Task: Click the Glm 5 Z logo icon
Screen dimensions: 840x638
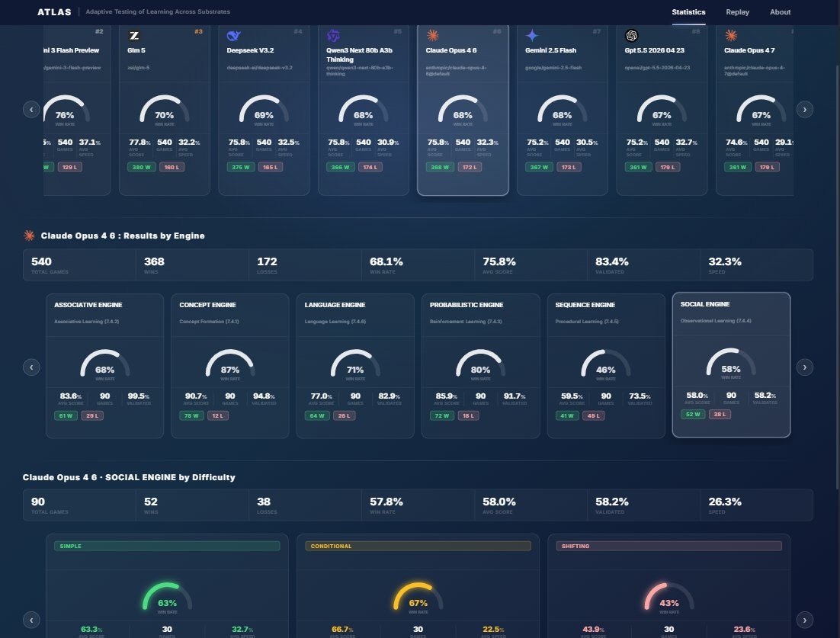Action: tap(134, 35)
